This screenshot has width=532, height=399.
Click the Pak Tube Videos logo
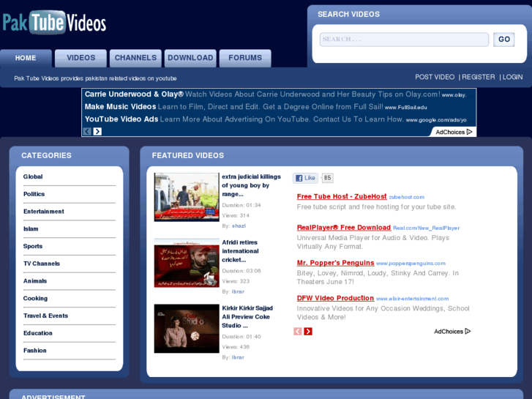(x=54, y=23)
